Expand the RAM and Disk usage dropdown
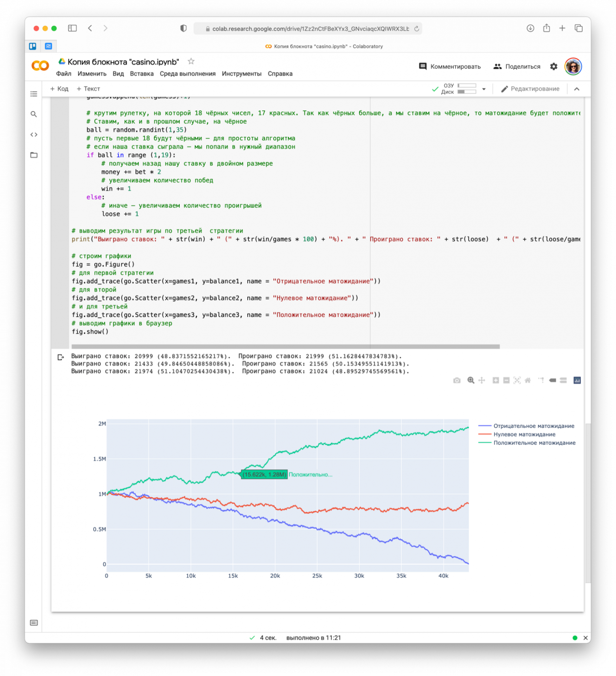Screen dimensions: 616x676 point(484,89)
